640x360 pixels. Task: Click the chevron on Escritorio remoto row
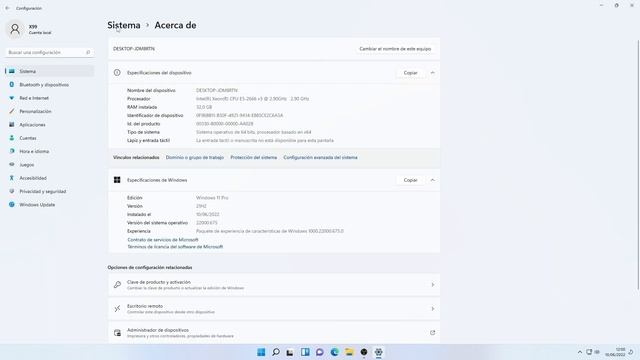pyautogui.click(x=432, y=309)
